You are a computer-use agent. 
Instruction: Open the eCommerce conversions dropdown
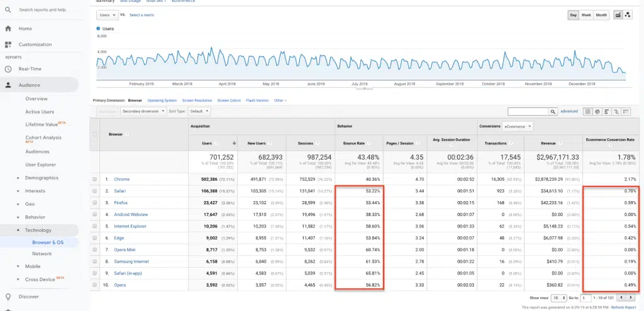coord(518,126)
